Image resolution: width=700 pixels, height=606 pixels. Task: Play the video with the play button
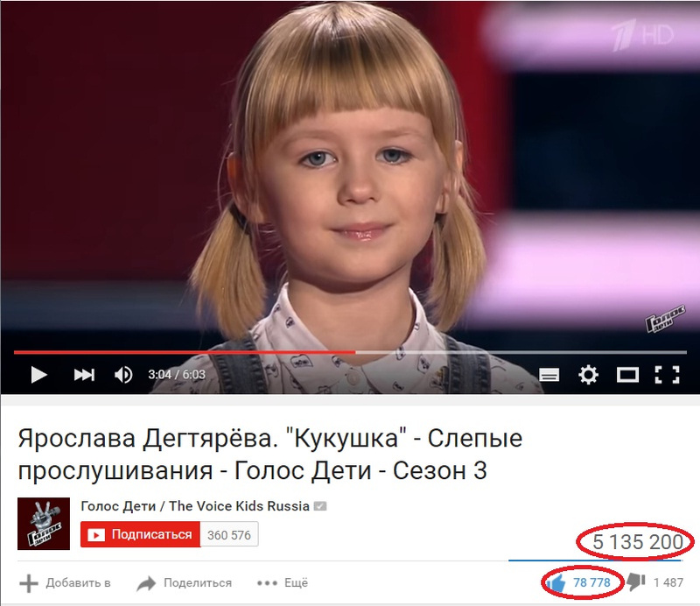click(x=38, y=375)
